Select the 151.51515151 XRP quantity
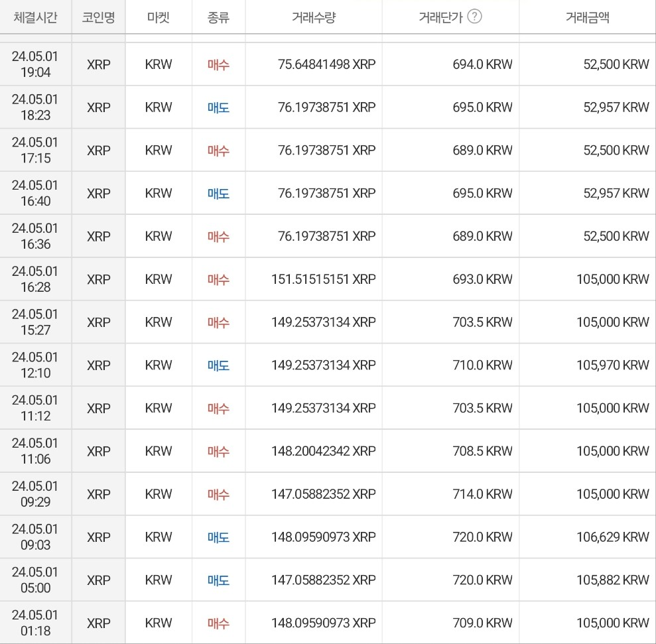 pyautogui.click(x=324, y=279)
